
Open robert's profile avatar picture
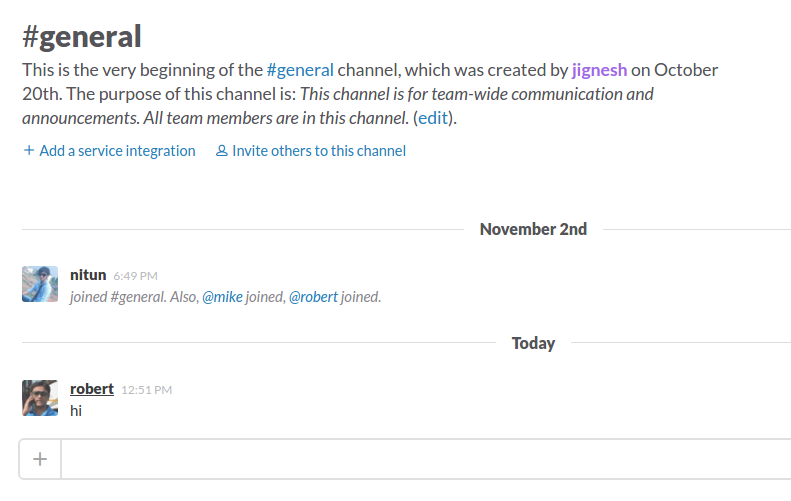click(x=40, y=398)
